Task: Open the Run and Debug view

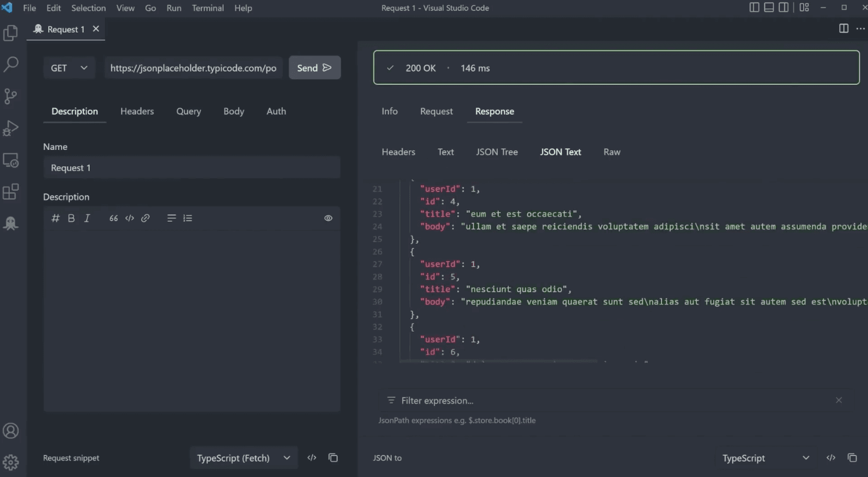Action: (x=10, y=128)
